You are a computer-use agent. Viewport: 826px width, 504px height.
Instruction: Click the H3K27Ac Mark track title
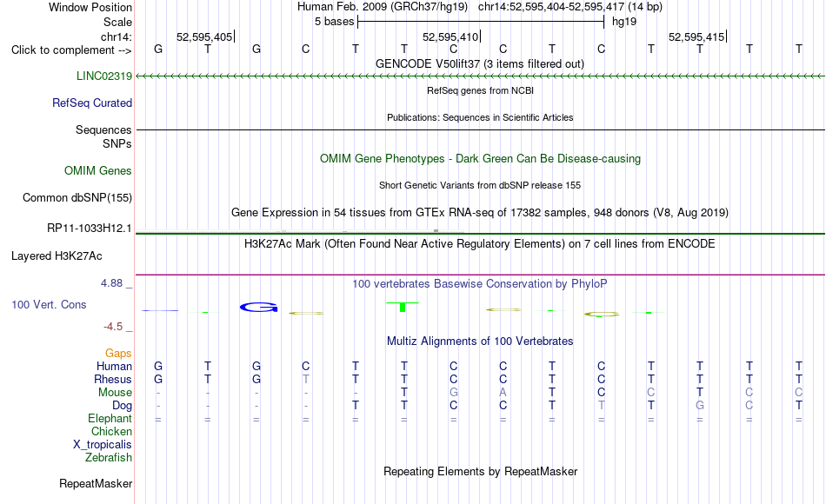tap(480, 244)
